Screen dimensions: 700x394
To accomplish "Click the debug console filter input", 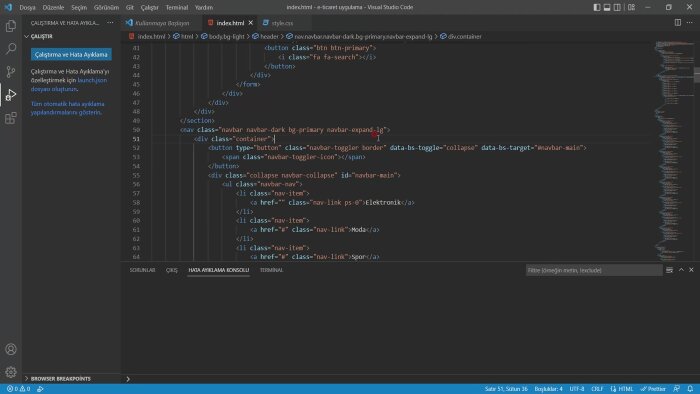I will 594,270.
